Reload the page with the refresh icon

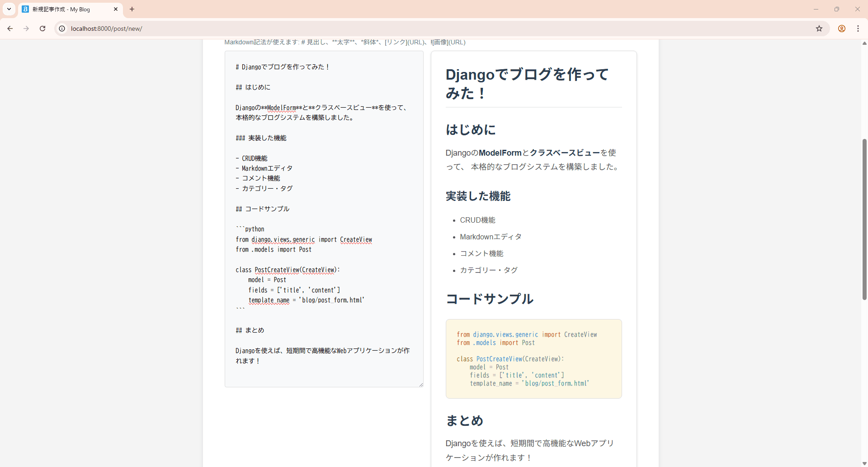[42, 29]
